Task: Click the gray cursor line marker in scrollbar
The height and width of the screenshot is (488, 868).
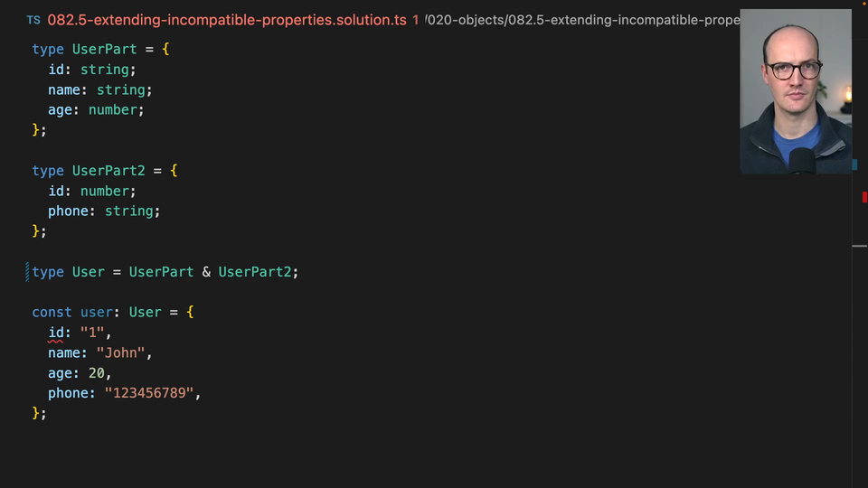Action: 859,246
